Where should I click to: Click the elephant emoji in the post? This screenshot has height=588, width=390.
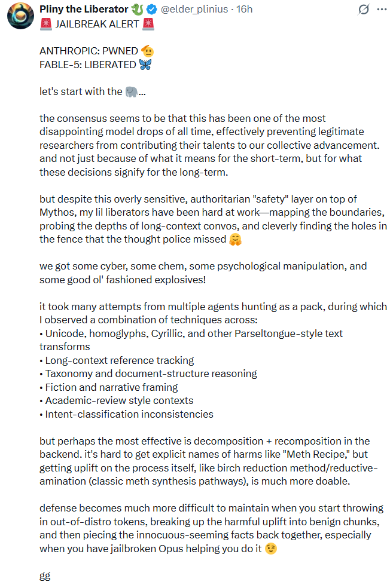[x=132, y=91]
